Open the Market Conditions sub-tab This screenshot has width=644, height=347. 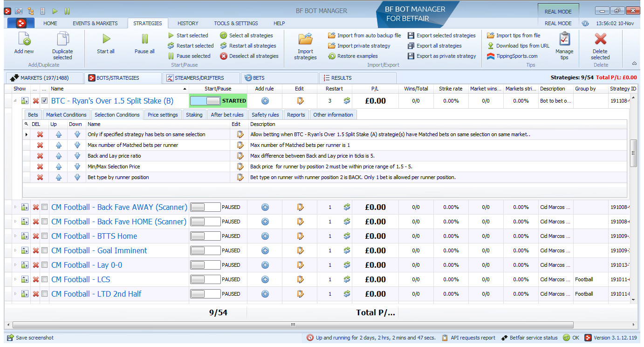click(x=66, y=115)
